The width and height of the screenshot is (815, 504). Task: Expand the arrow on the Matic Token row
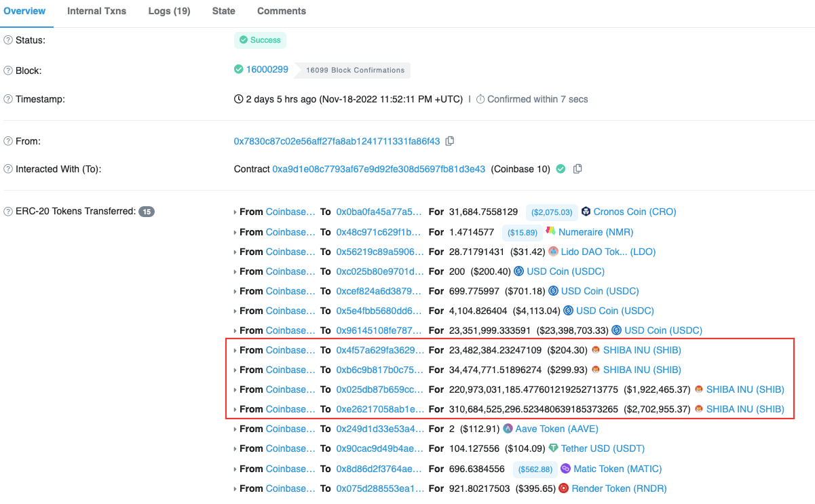(235, 469)
